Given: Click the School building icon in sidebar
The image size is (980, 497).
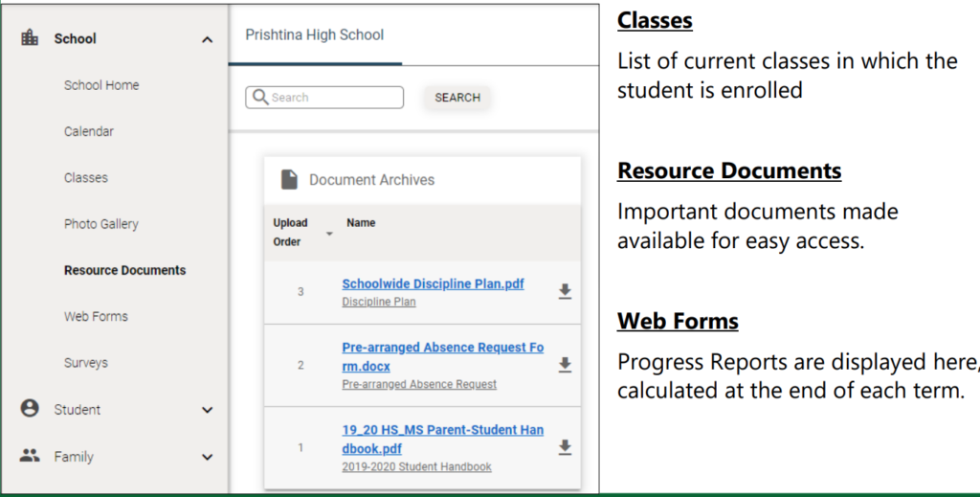Looking at the screenshot, I should point(30,38).
